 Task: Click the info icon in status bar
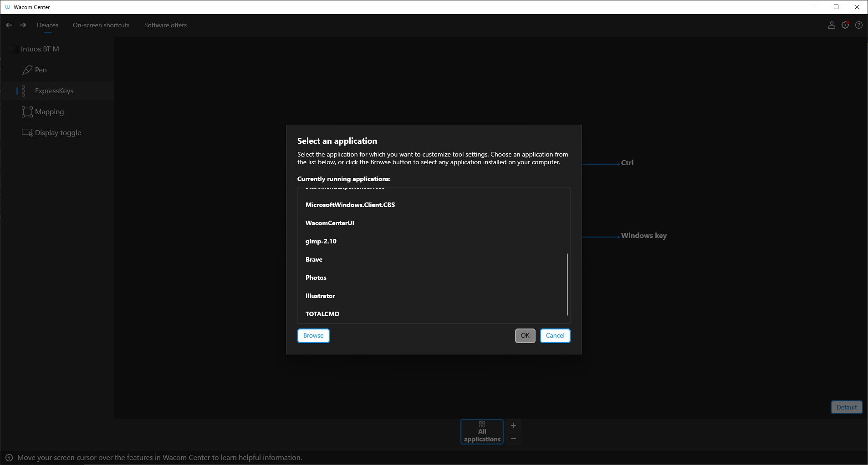click(9, 458)
